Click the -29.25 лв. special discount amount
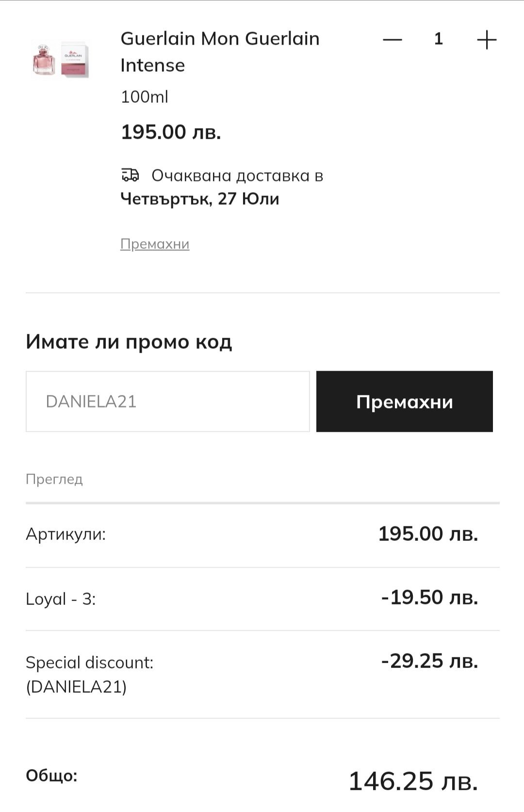 coord(429,661)
